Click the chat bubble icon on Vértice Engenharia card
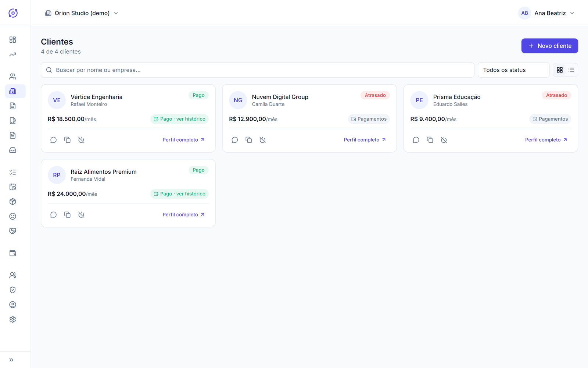Screen dimensions: 588x368 tap(54, 140)
